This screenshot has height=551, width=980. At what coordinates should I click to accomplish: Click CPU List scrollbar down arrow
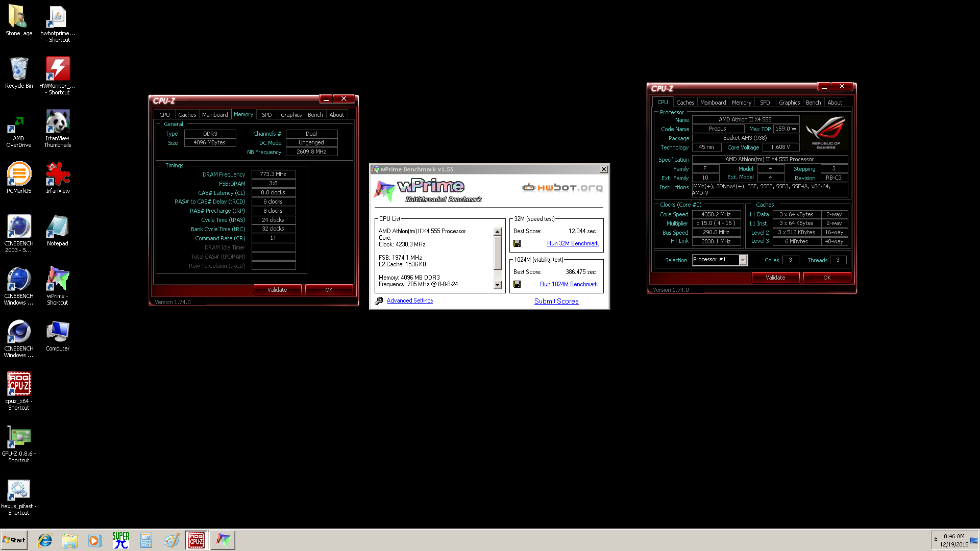(498, 286)
